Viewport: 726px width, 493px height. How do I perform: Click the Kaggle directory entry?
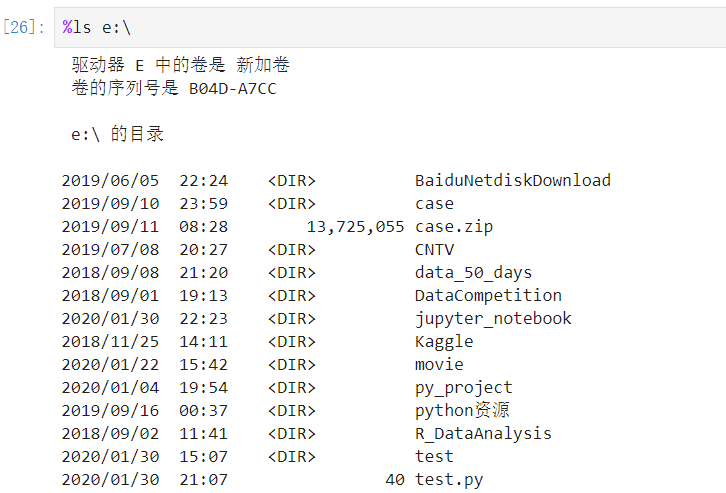point(444,342)
